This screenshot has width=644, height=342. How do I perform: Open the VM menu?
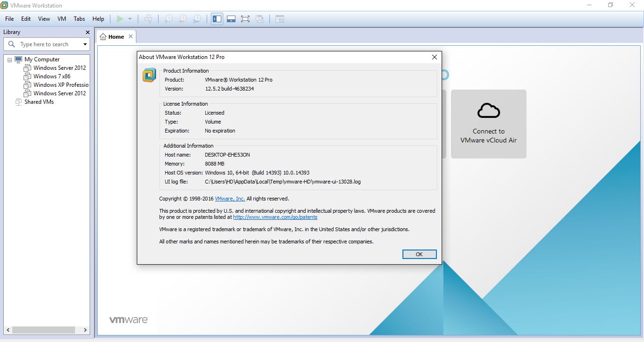pos(61,19)
